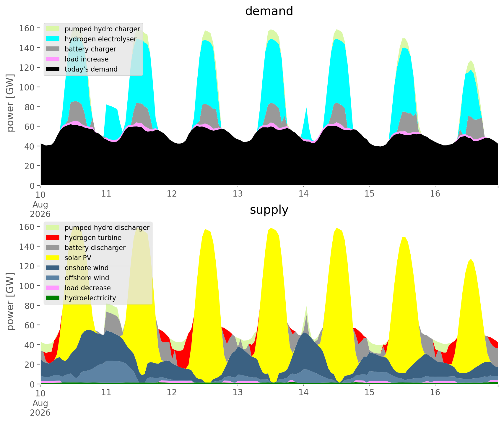The width and height of the screenshot is (504, 423).
Task: Select the 'pumped hydro charger' legend label
Action: pyautogui.click(x=102, y=29)
